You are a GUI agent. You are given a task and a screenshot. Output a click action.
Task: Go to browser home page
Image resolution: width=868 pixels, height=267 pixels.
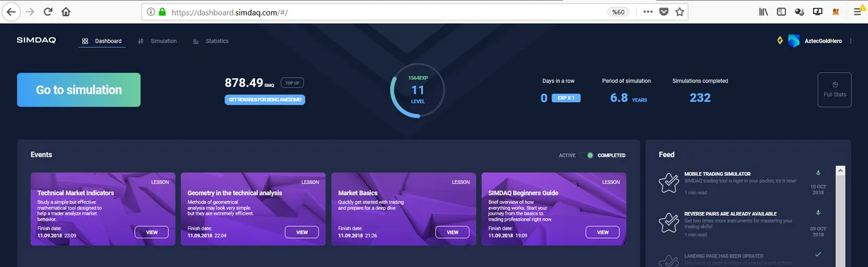pos(66,12)
